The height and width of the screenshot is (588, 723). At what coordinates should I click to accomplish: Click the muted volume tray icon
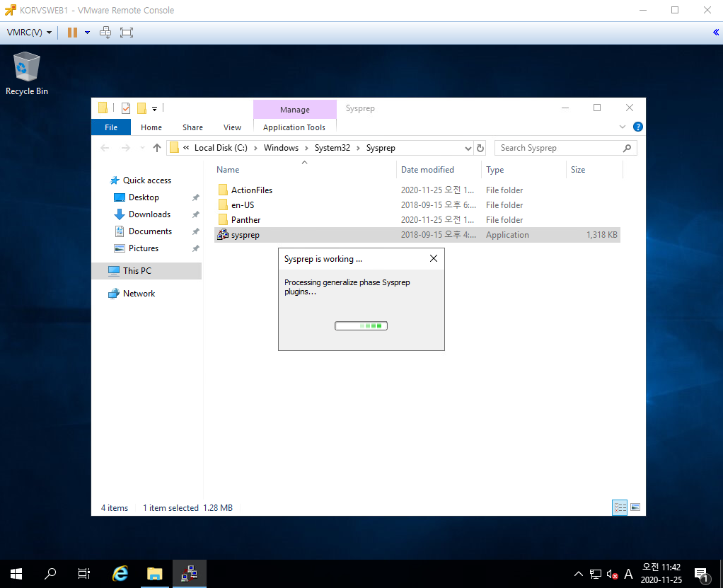[x=613, y=574]
